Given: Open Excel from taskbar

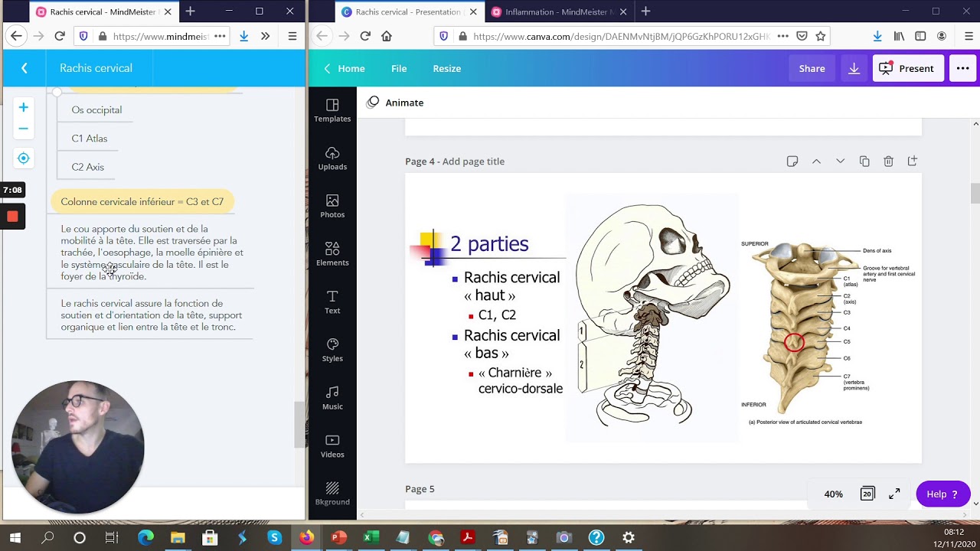Looking at the screenshot, I should (x=371, y=537).
